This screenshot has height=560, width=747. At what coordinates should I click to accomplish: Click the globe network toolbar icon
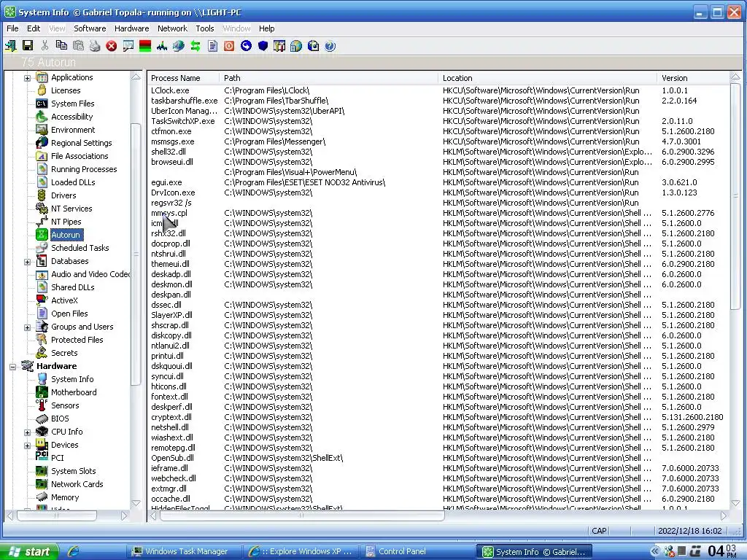pyautogui.click(x=179, y=46)
